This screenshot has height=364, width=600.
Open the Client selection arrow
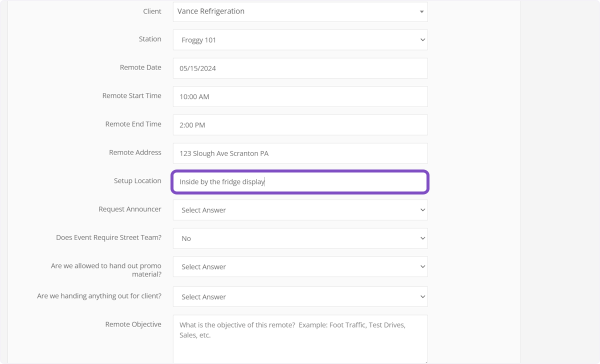pyautogui.click(x=422, y=11)
